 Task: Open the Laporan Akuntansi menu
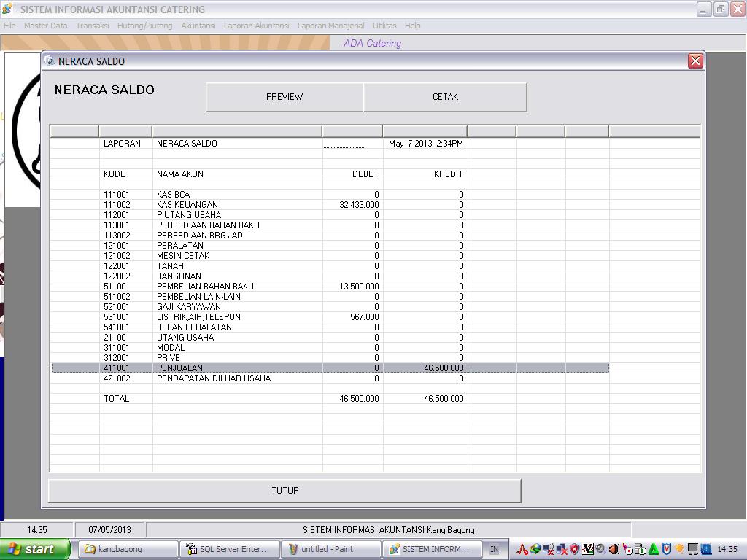pyautogui.click(x=256, y=26)
